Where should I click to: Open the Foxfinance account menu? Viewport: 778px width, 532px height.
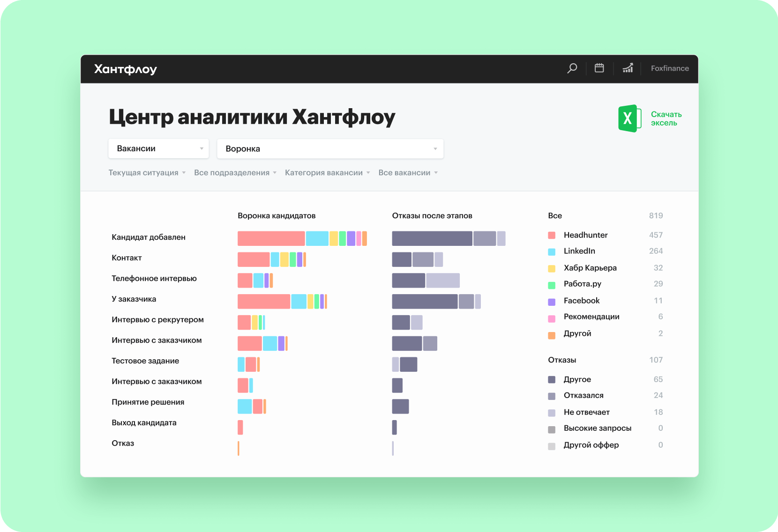[670, 68]
